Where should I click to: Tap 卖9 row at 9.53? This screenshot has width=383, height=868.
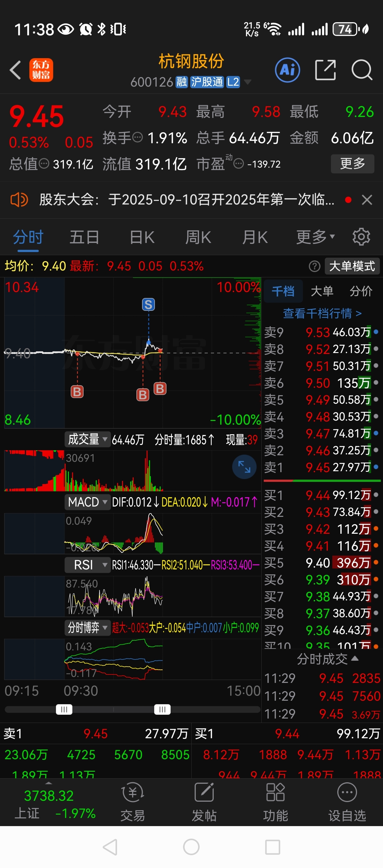322,332
